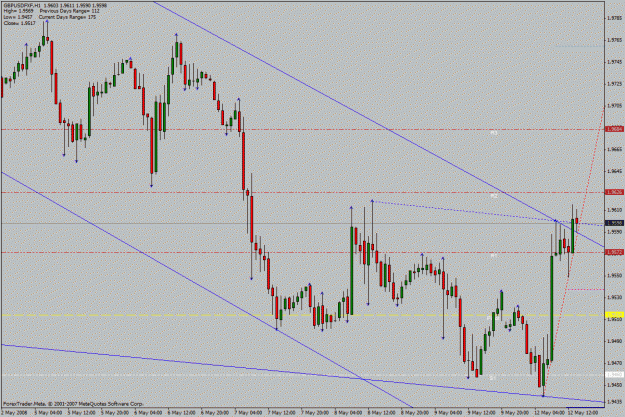Click the 1.9725 price axis label

coord(614,84)
